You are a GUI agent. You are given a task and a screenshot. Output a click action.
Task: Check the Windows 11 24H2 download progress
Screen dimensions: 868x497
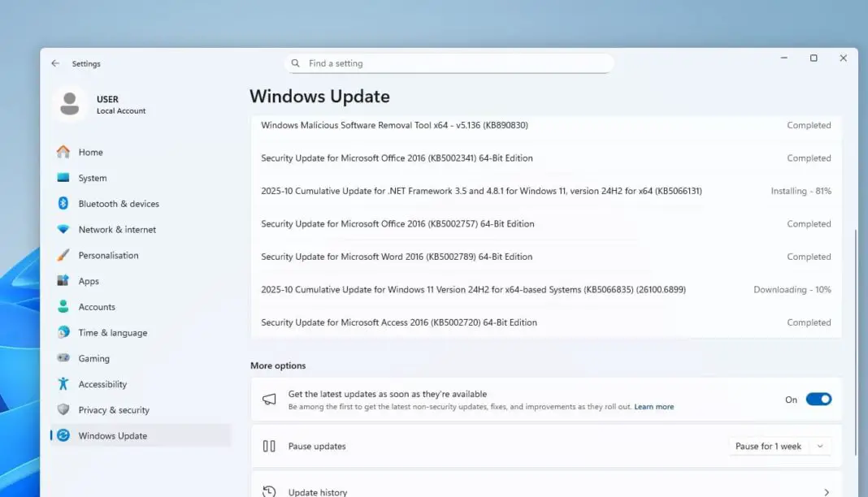[x=792, y=289]
